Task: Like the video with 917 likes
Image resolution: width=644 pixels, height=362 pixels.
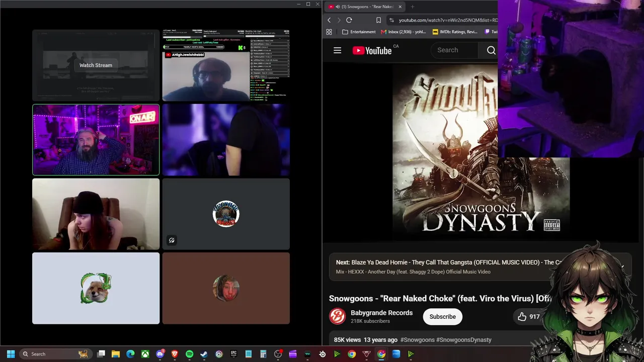Action: click(x=528, y=317)
